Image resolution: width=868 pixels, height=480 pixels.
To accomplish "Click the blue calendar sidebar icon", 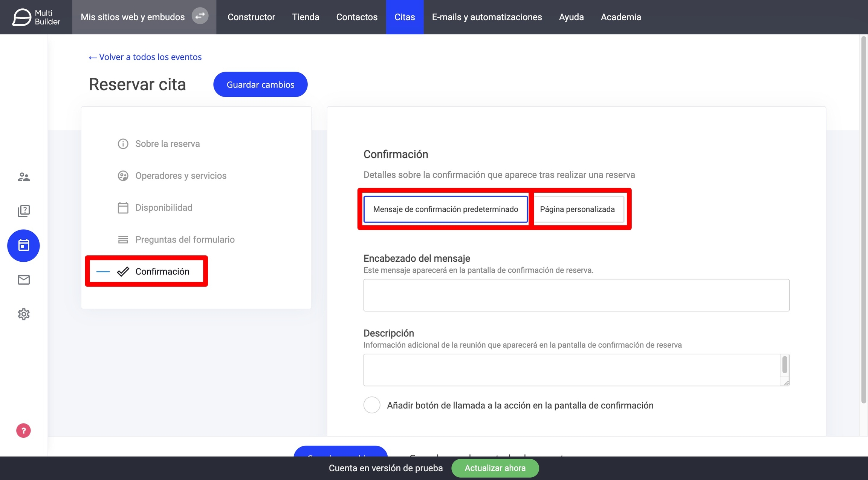I will [23, 245].
